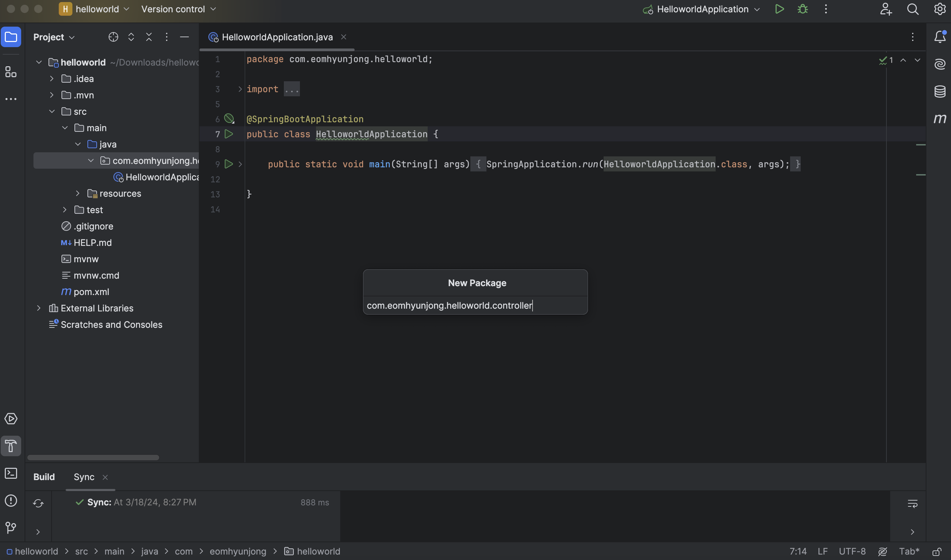Expand the .idea folder

[x=52, y=79]
